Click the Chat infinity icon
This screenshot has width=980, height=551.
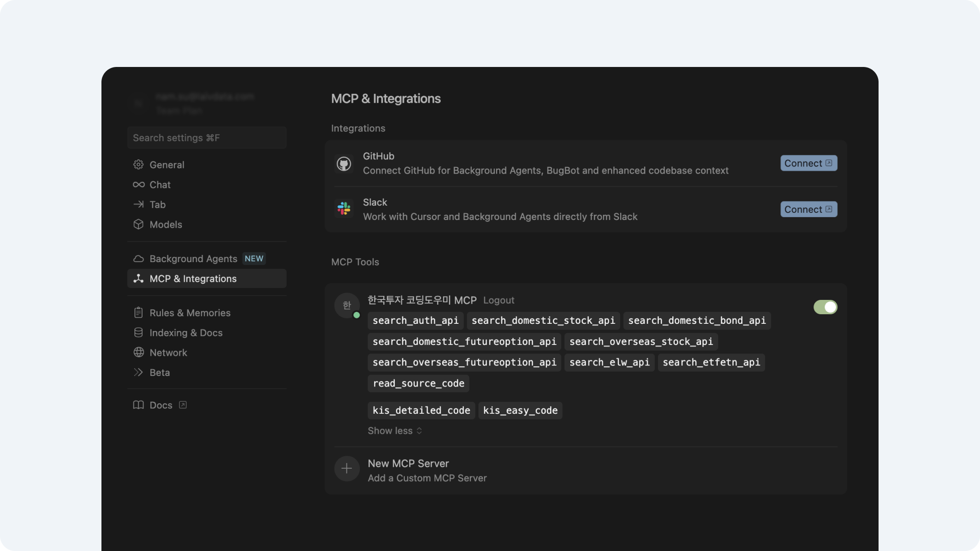coord(138,185)
